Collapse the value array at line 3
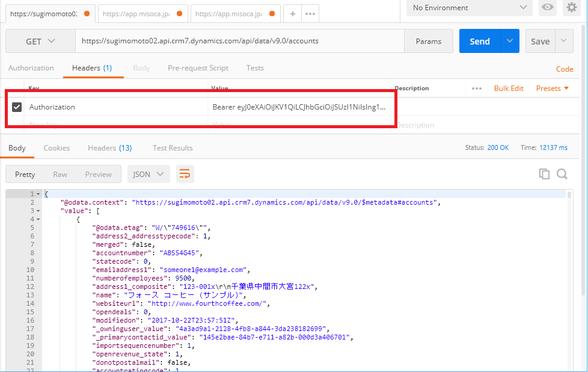This screenshot has height=372, width=588. point(38,211)
